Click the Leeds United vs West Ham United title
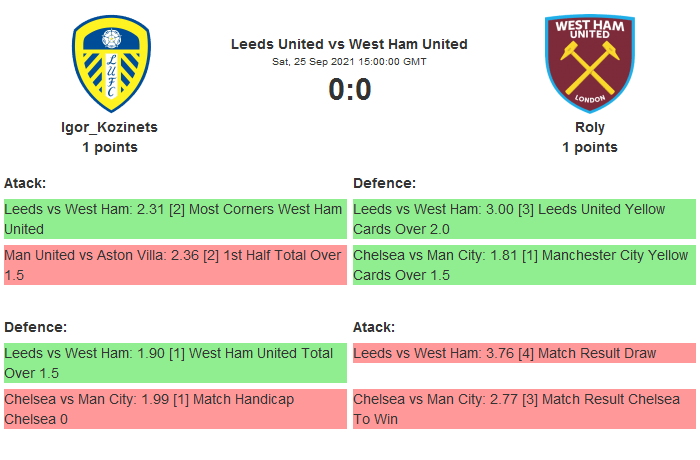The image size is (700, 460). tap(349, 44)
